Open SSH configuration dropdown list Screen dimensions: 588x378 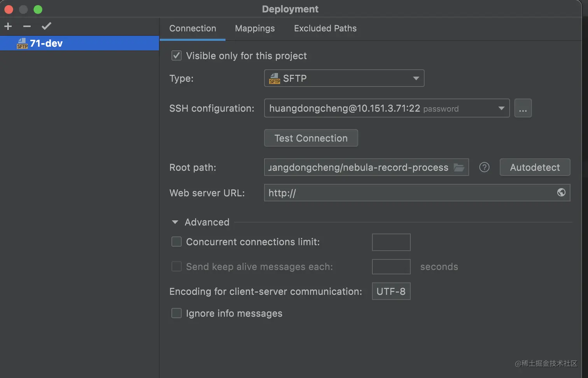[x=387, y=108]
